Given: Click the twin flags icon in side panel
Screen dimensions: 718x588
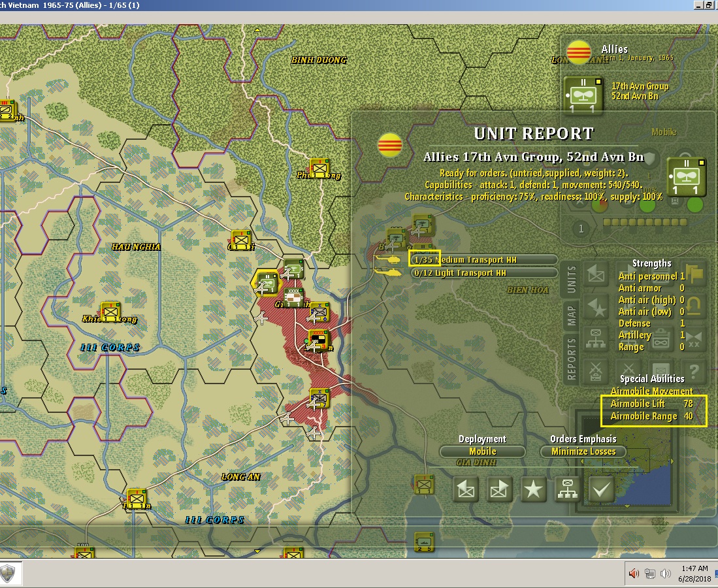Looking at the screenshot, I should (x=694, y=274).
